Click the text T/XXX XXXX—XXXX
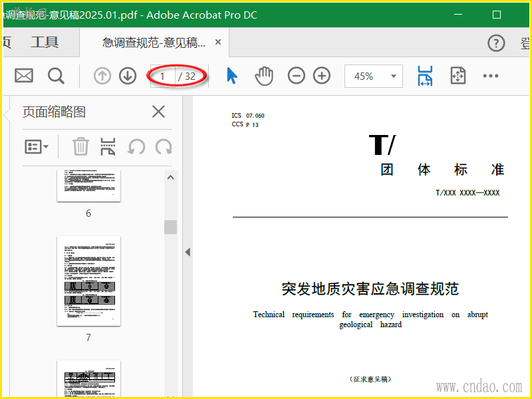The width and height of the screenshot is (532, 399). pyautogui.click(x=467, y=193)
